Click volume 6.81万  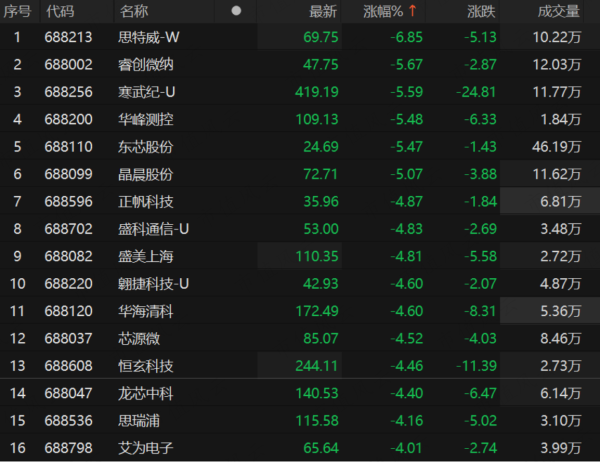(561, 201)
